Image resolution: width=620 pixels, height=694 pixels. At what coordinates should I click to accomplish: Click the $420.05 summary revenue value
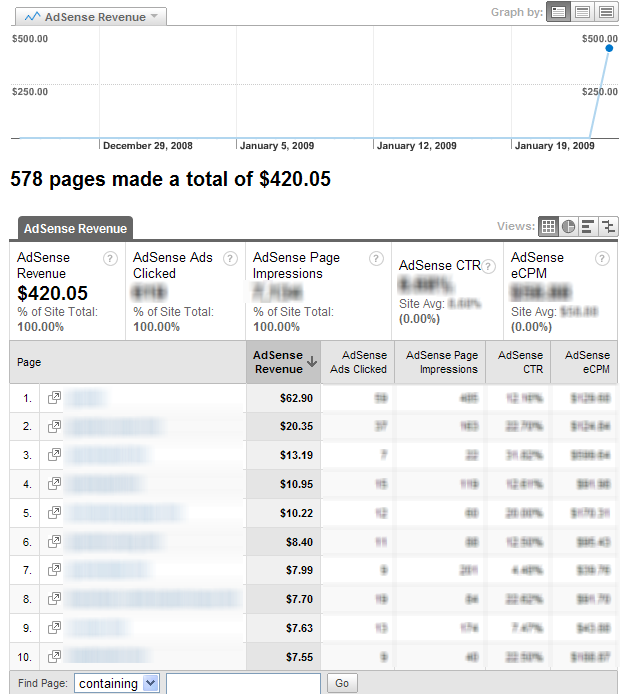[52, 293]
